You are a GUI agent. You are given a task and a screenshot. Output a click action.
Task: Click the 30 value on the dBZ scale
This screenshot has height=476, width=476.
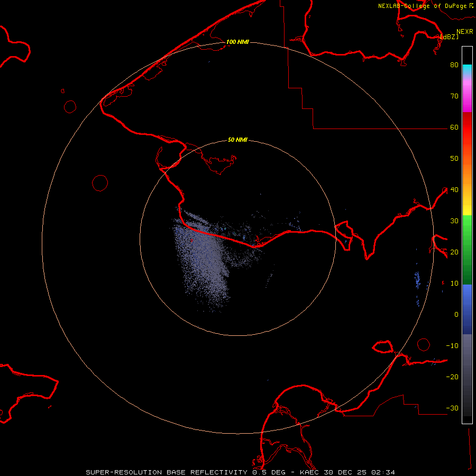point(454,221)
